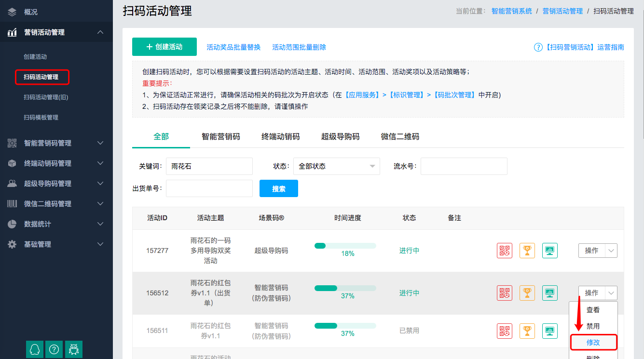Choose 查看 in the operation menu
Viewport: 644px width, 359px height.
(x=593, y=310)
